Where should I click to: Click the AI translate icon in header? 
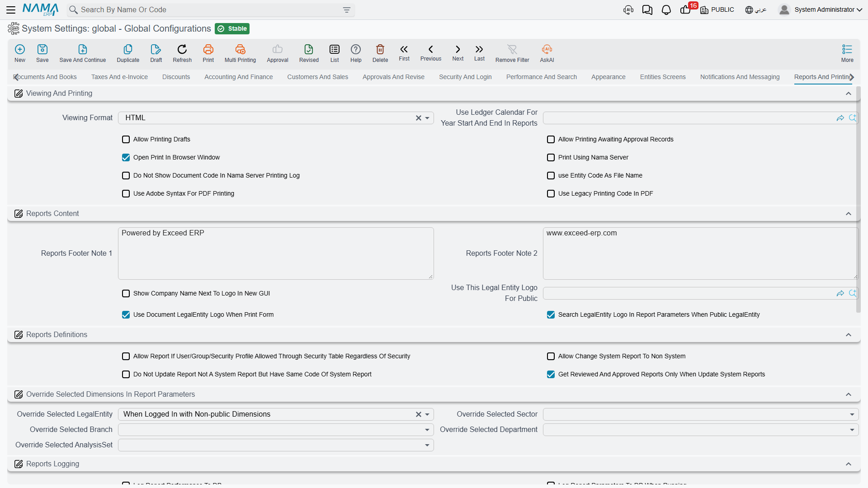tap(628, 9)
